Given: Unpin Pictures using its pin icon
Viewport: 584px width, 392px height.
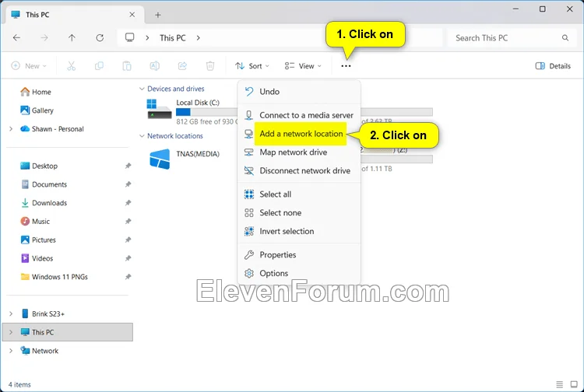Looking at the screenshot, I should (x=128, y=240).
